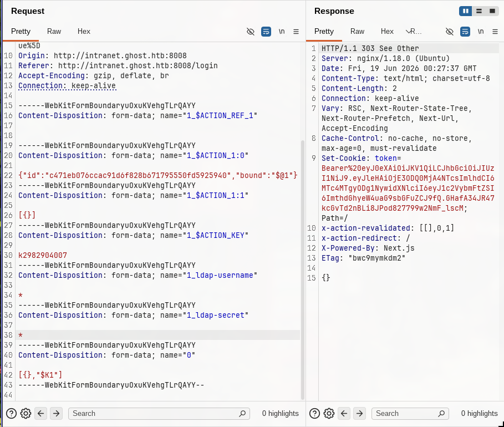Open Response pane hamburger options menu
This screenshot has width=504, height=427.
495,32
